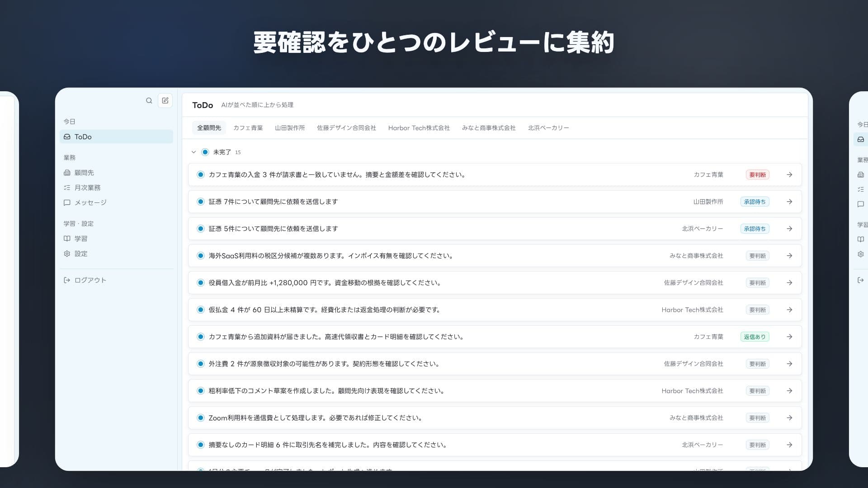Open arrow for カフェ青葉から追加資料 row
The width and height of the screenshot is (868, 488).
pos(789,337)
